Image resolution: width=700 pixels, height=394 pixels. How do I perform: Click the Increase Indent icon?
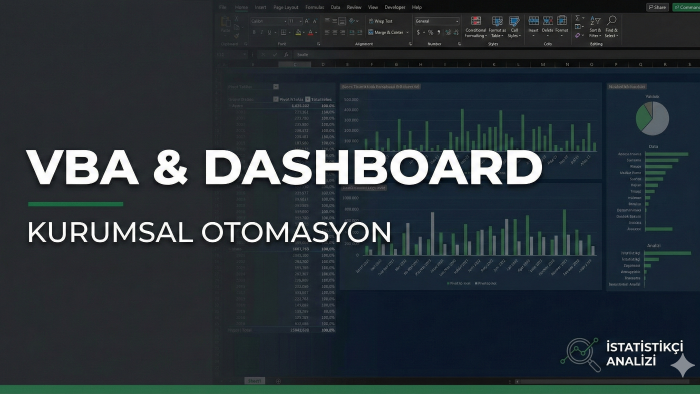pyautogui.click(x=359, y=32)
